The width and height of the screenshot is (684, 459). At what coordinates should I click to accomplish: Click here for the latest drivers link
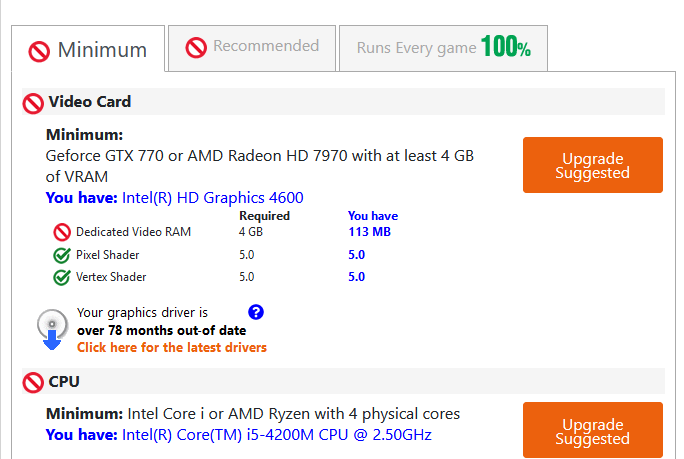point(172,347)
